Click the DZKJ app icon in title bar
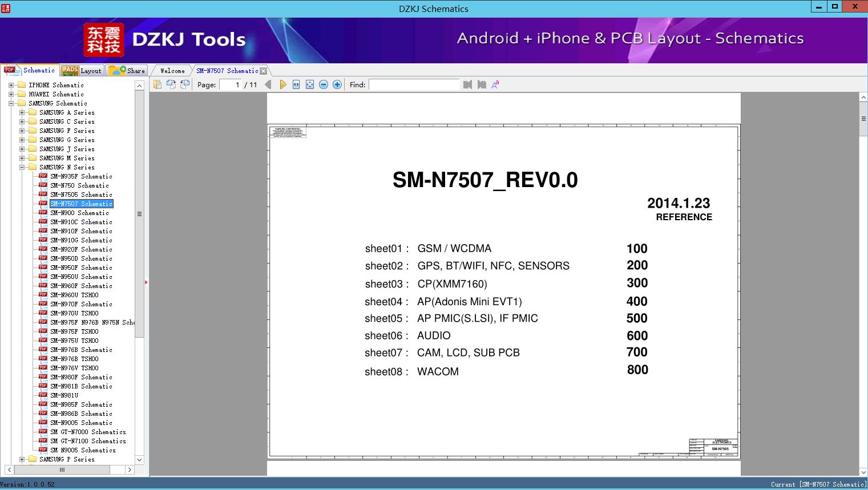Image resolution: width=868 pixels, height=490 pixels. pos(6,8)
